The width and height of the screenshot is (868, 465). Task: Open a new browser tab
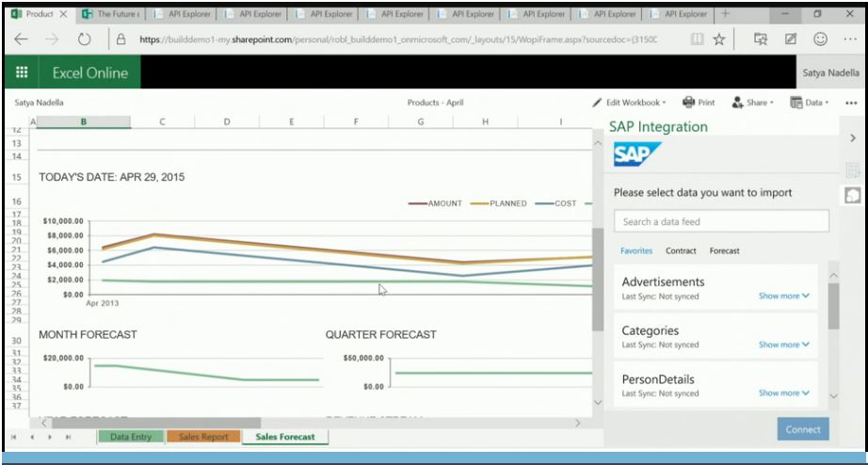[725, 14]
